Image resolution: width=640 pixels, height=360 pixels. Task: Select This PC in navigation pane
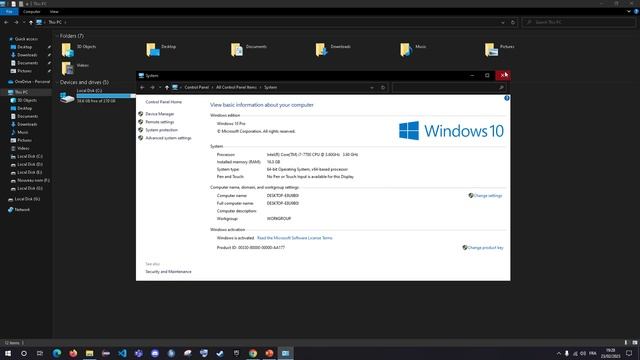coord(21,92)
